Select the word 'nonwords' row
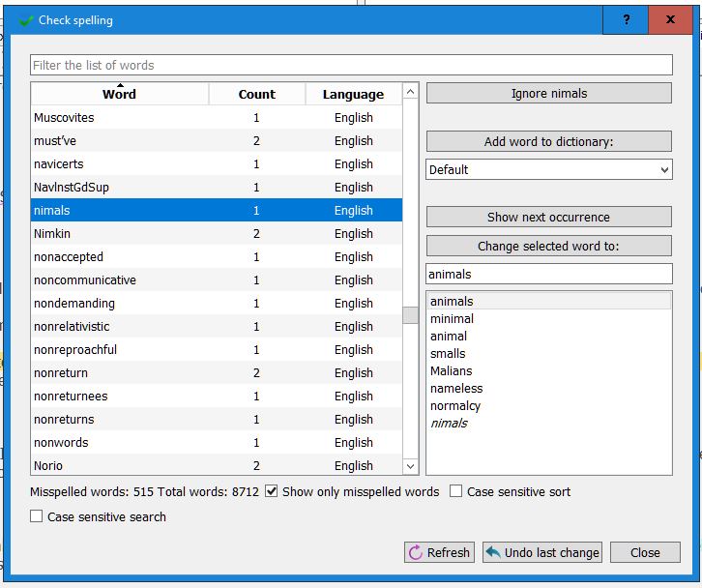 tap(217, 443)
